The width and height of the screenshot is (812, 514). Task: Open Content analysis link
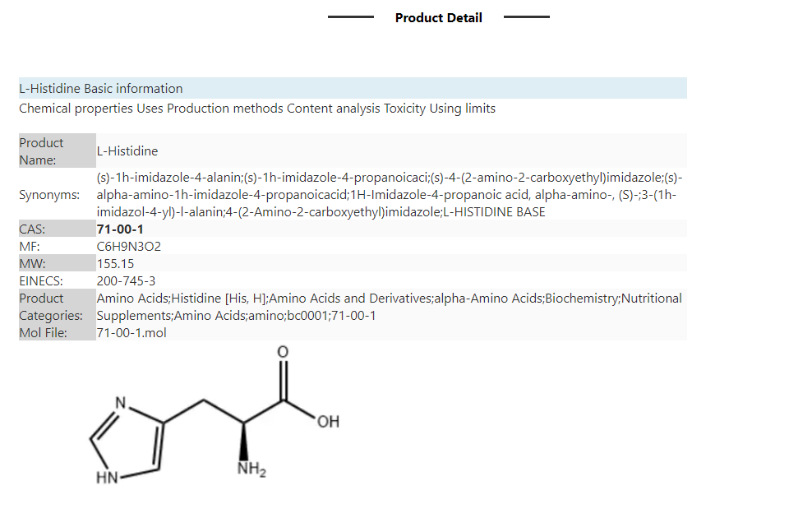pyautogui.click(x=333, y=109)
